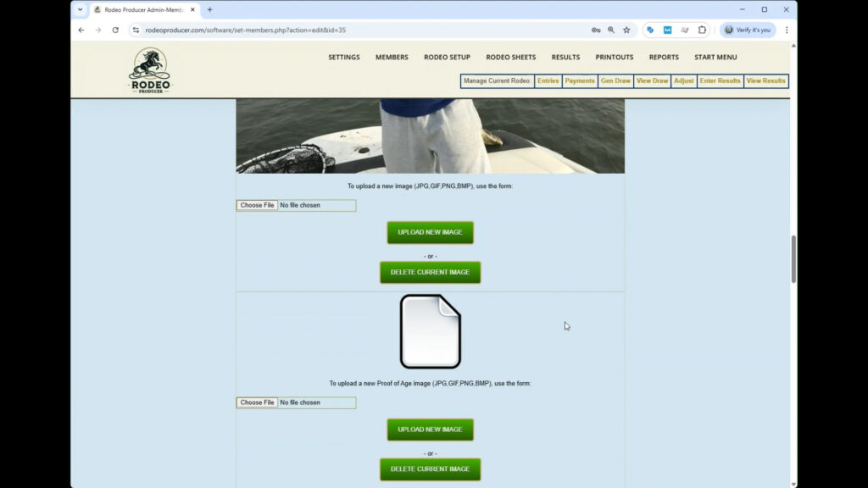Bookmark this page with the star icon
Viewport: 868px width, 488px height.
tap(626, 30)
